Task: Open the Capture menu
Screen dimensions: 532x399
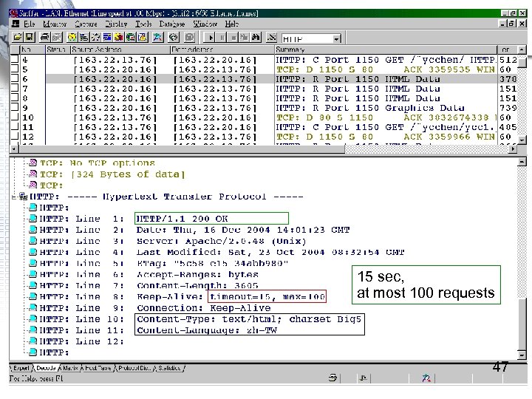Action: click(x=84, y=24)
